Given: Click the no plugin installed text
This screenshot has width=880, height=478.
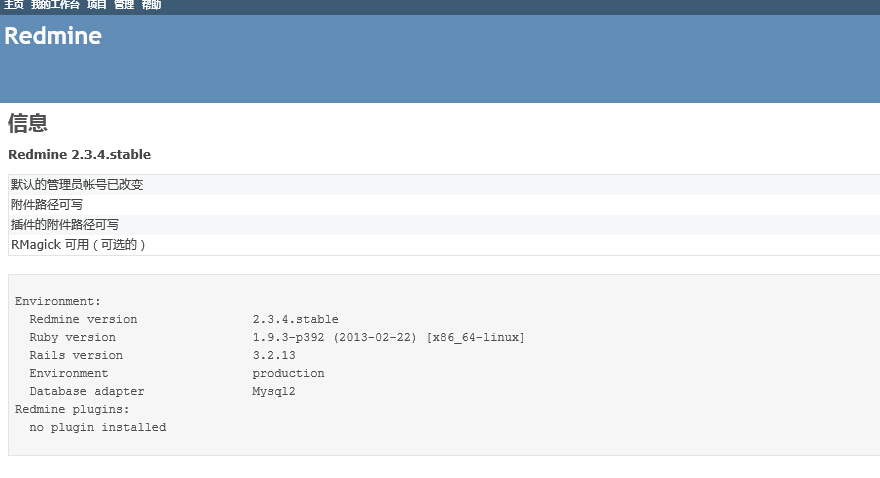Looking at the screenshot, I should coord(98,427).
